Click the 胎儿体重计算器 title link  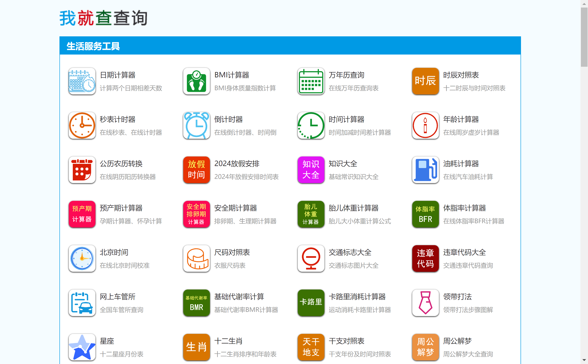point(354,208)
